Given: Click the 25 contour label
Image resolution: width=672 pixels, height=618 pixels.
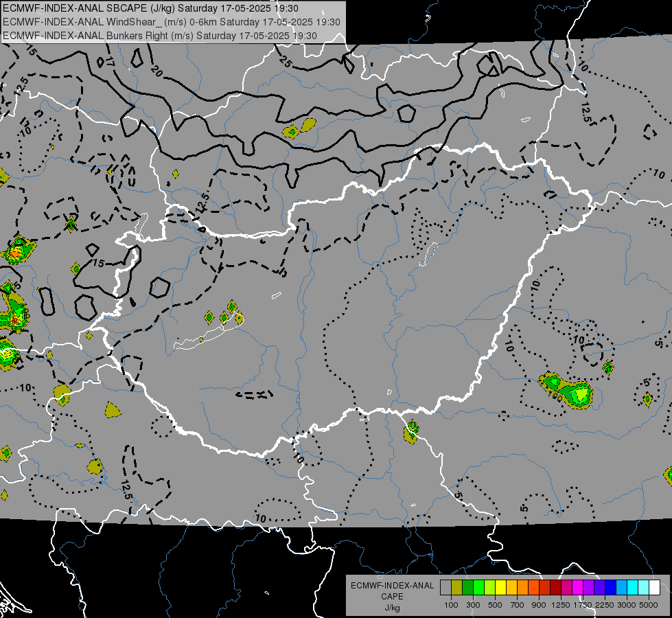Looking at the screenshot, I should [x=286, y=62].
